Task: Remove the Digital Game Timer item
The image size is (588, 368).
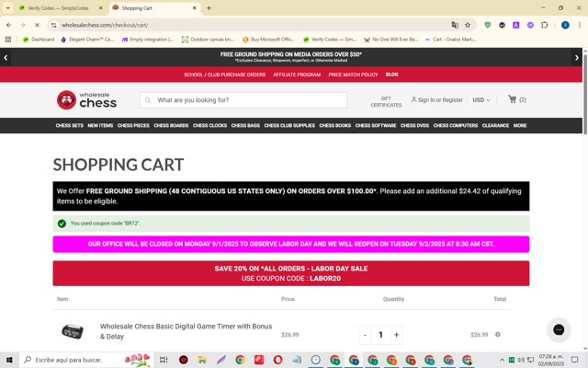Action: tap(498, 334)
